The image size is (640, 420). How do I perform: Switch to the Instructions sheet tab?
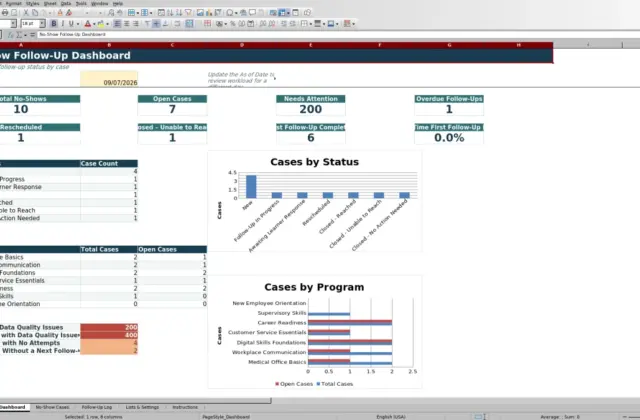click(x=185, y=407)
